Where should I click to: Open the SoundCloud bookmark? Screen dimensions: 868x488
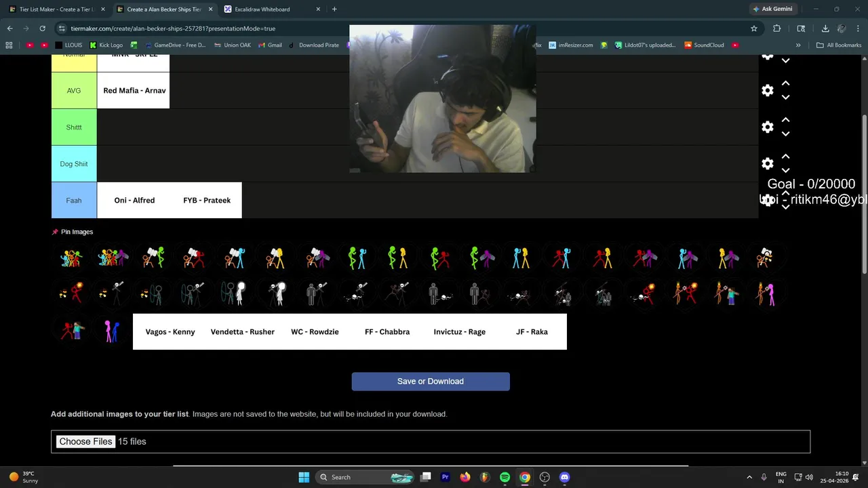[704, 45]
